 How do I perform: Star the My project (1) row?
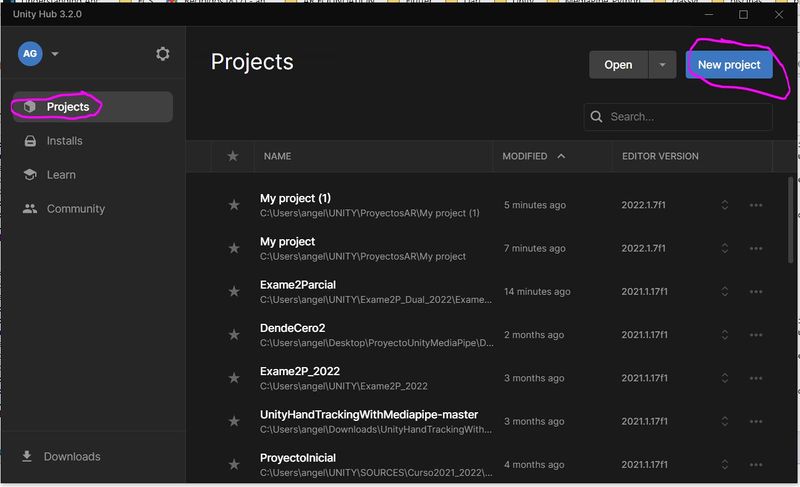click(x=234, y=205)
